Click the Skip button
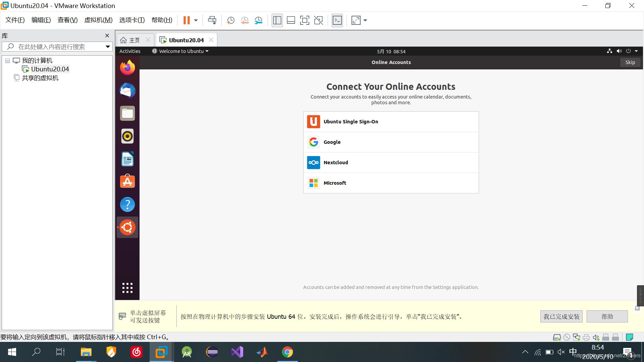The width and height of the screenshot is (644, 362). [x=630, y=62]
